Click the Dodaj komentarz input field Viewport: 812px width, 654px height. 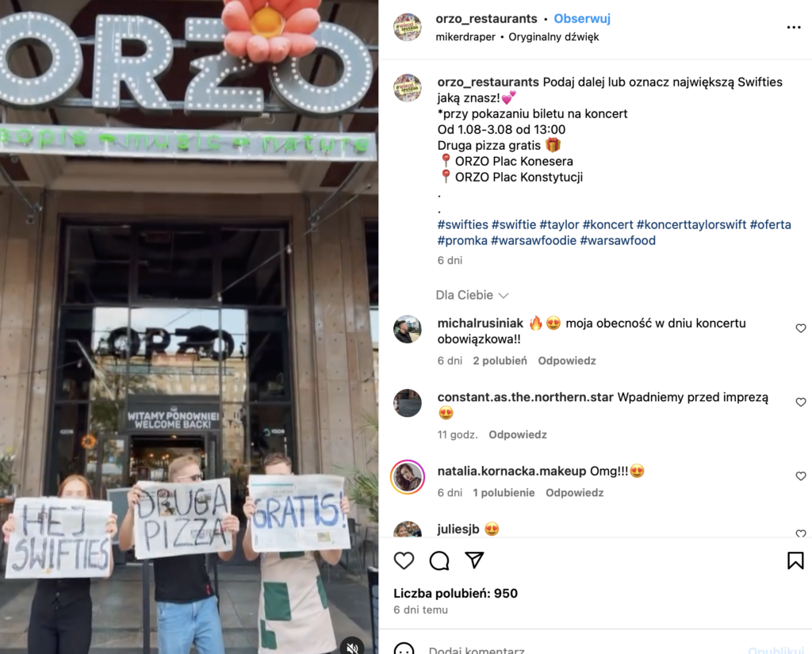click(477, 649)
